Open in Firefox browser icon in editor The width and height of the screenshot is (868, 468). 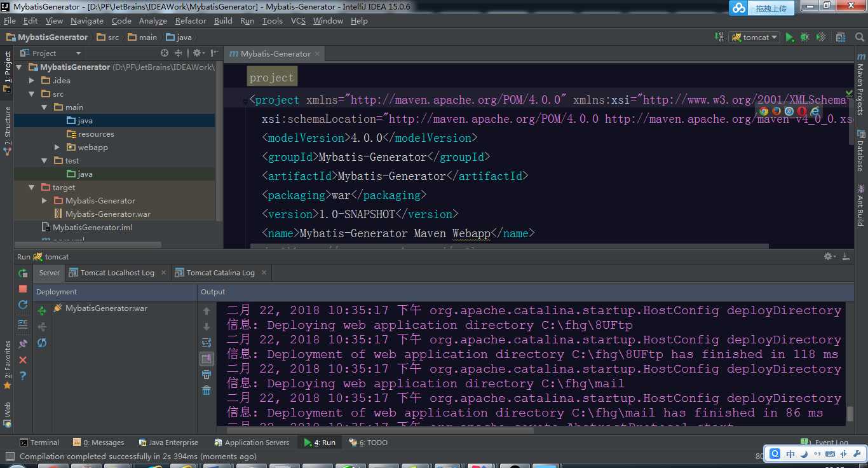pos(776,111)
